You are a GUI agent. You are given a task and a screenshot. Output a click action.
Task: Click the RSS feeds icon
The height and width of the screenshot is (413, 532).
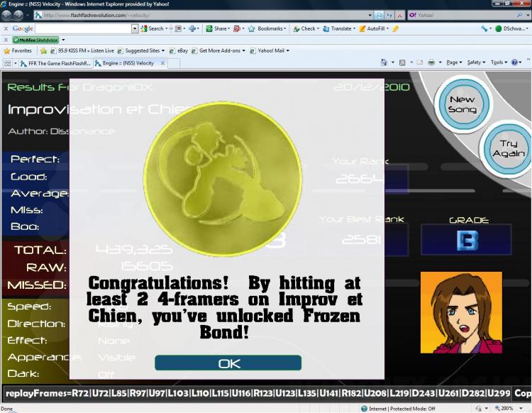pyautogui.click(x=402, y=62)
